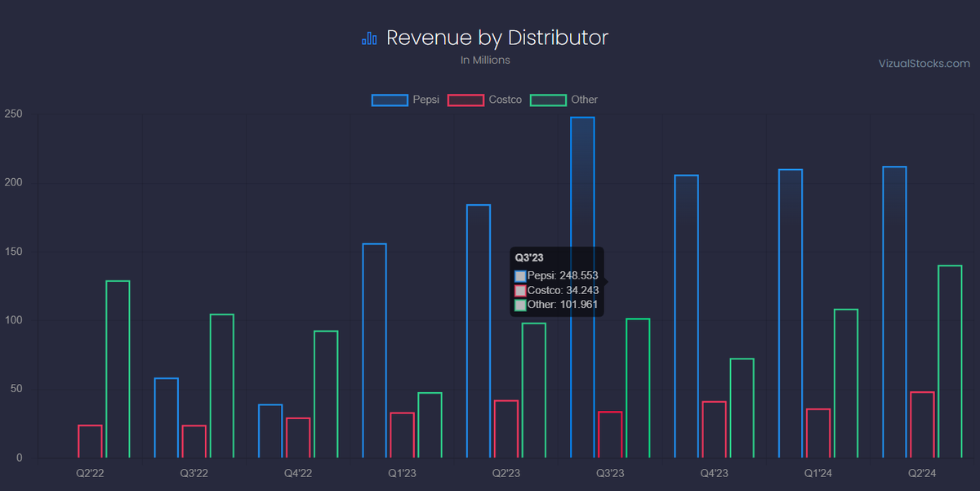Click the Pepsi bar for Q2'23
Screen dimensions: 980x491
click(x=479, y=331)
